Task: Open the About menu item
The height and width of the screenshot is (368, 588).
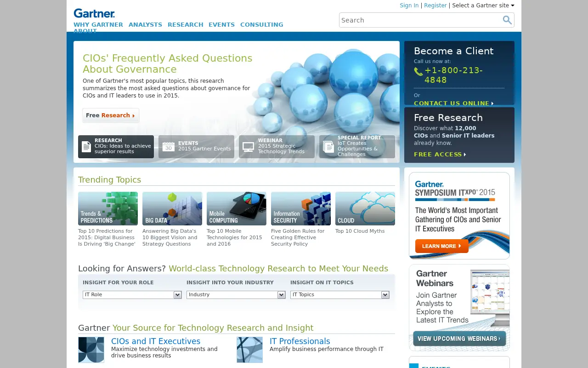Action: click(85, 31)
